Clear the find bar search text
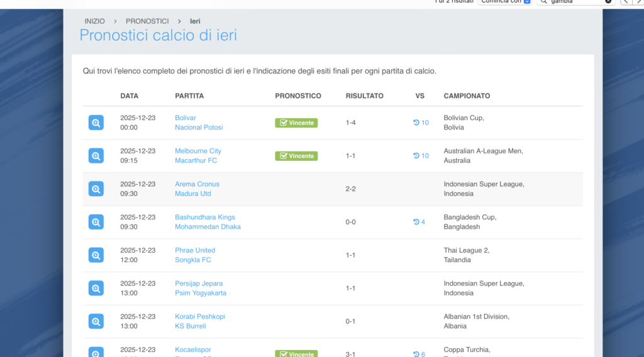 [608, 1]
